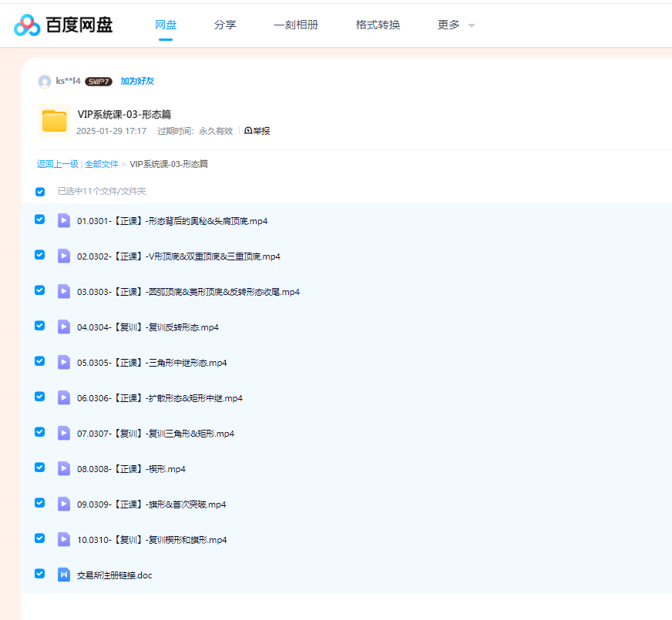This screenshot has width=672, height=620.
Task: Click the video icon for 10.0310 file
Action: click(x=64, y=539)
